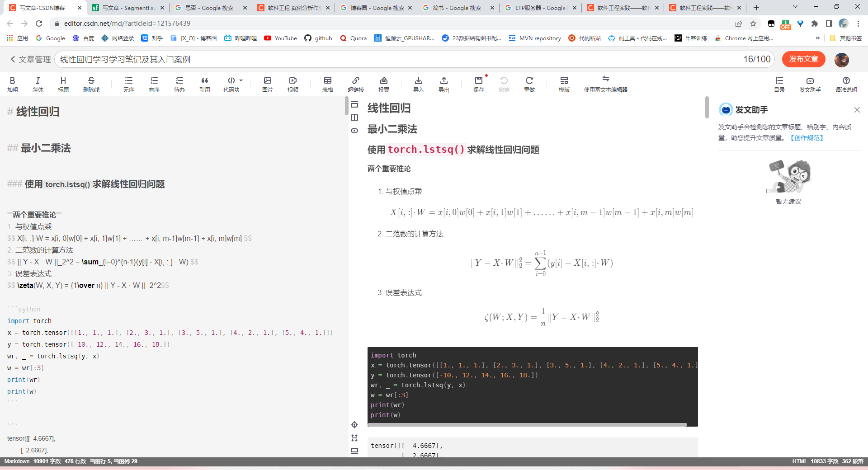Open table of contents (目录)

(779, 84)
